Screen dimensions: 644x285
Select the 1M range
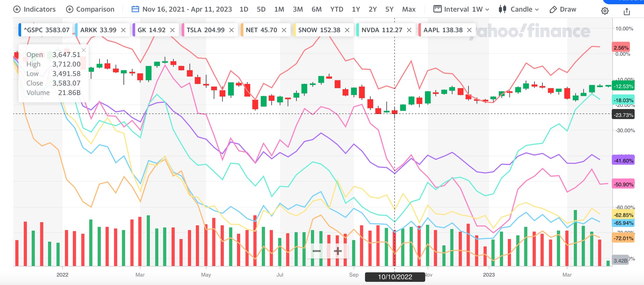[279, 9]
